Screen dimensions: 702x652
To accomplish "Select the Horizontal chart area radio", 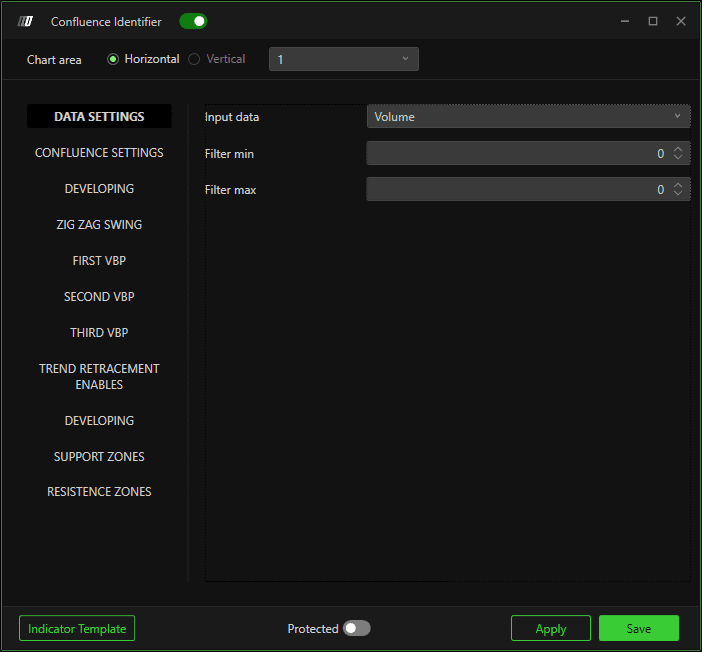I will click(x=113, y=59).
